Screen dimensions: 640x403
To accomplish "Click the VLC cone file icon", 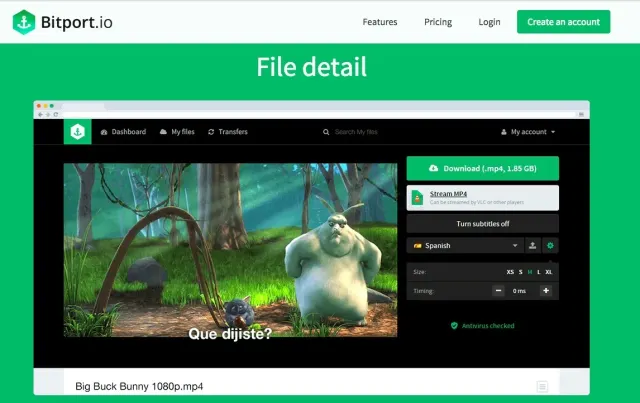I will [417, 198].
